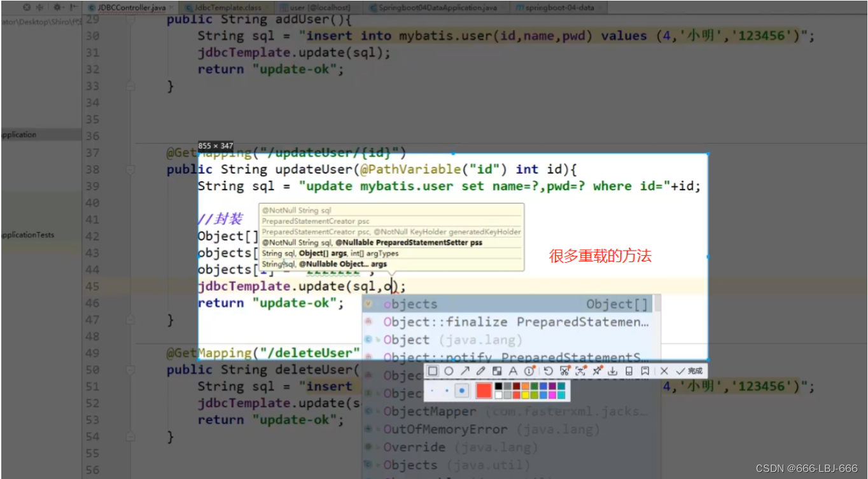Click the scissors icon in the screenshot toolbar
The height and width of the screenshot is (479, 868).
564,371
